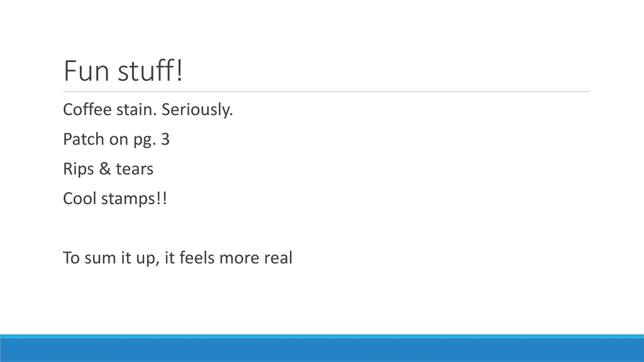
Task: Click the blue footer bar
Action: click(x=322, y=350)
